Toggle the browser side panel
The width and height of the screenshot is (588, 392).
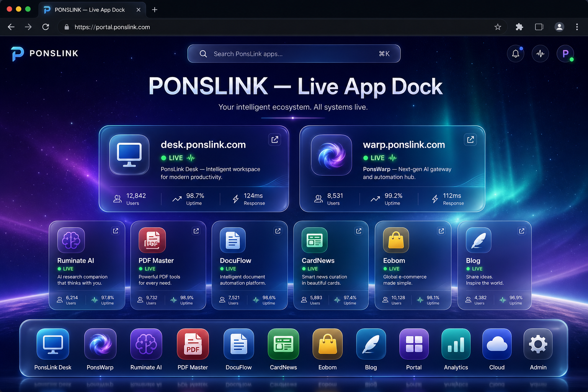pos(539,27)
